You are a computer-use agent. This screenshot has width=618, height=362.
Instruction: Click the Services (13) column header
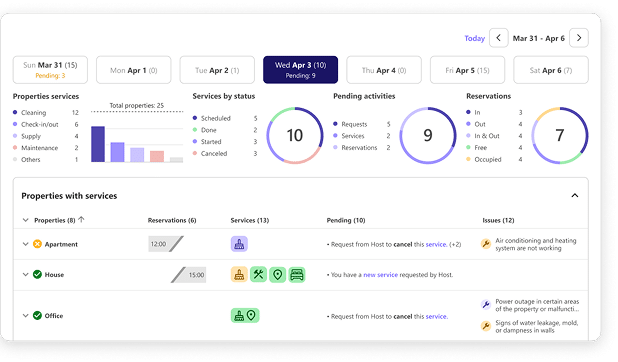point(249,220)
